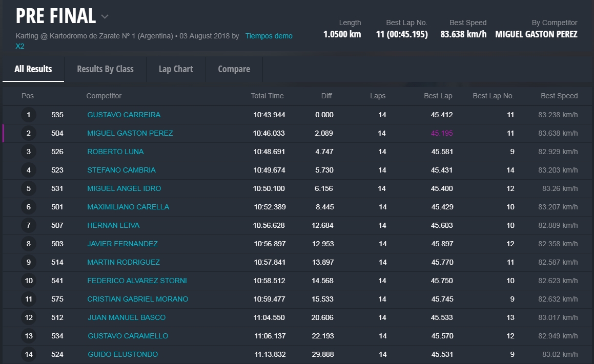
Task: Click purple best lap time 45.195
Action: [441, 133]
